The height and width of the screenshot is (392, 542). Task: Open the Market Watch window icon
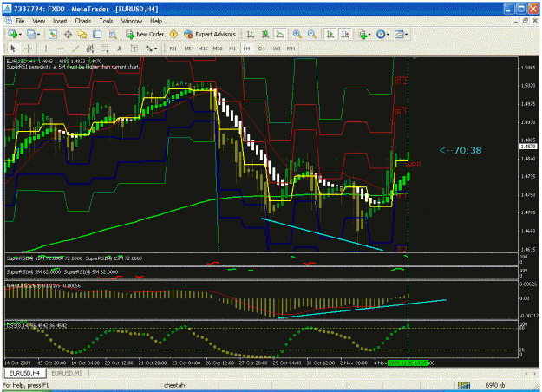click(53, 34)
